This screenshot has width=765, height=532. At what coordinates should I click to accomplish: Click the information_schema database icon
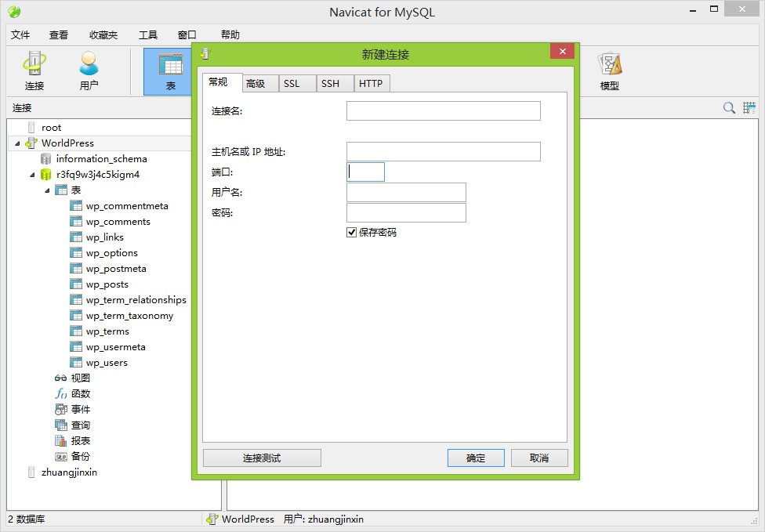[x=46, y=159]
